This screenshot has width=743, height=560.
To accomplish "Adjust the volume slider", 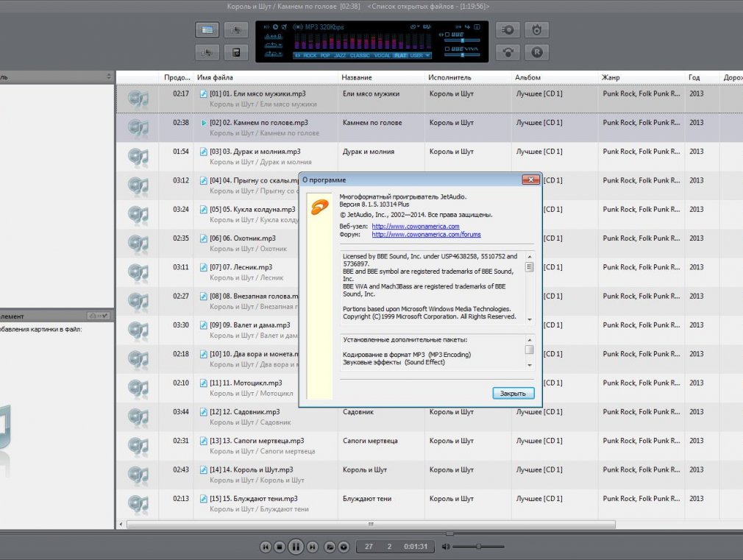I will [x=478, y=547].
